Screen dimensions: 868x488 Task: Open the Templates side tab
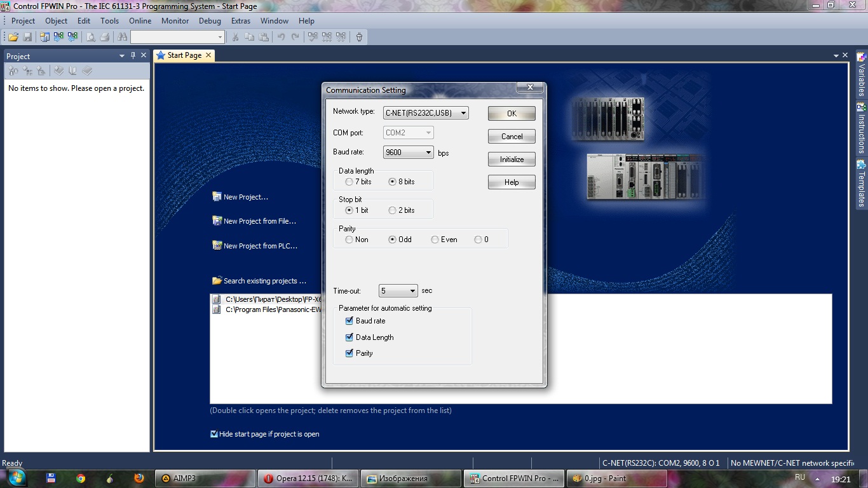(862, 184)
